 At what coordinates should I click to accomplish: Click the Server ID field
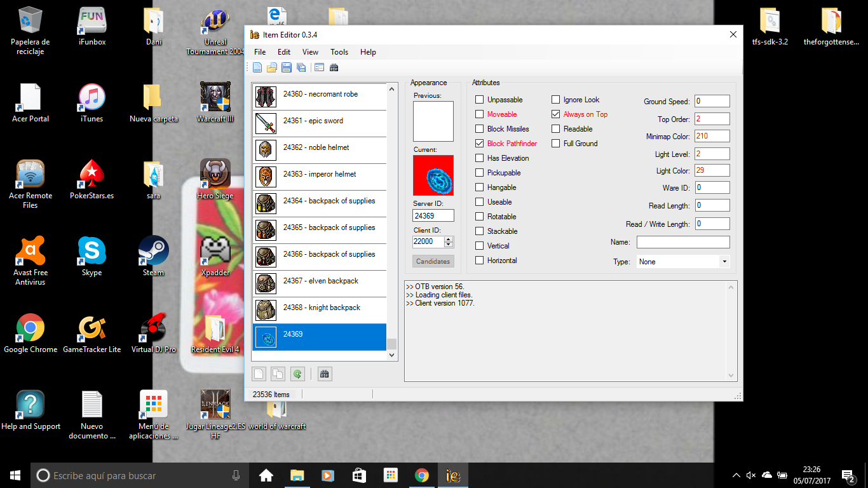pos(433,216)
